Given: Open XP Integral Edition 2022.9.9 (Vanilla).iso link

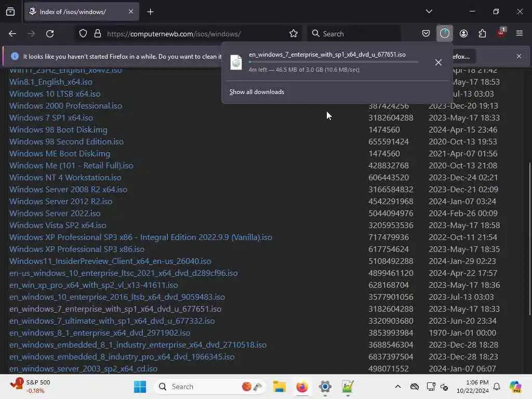Looking at the screenshot, I should click(140, 237).
